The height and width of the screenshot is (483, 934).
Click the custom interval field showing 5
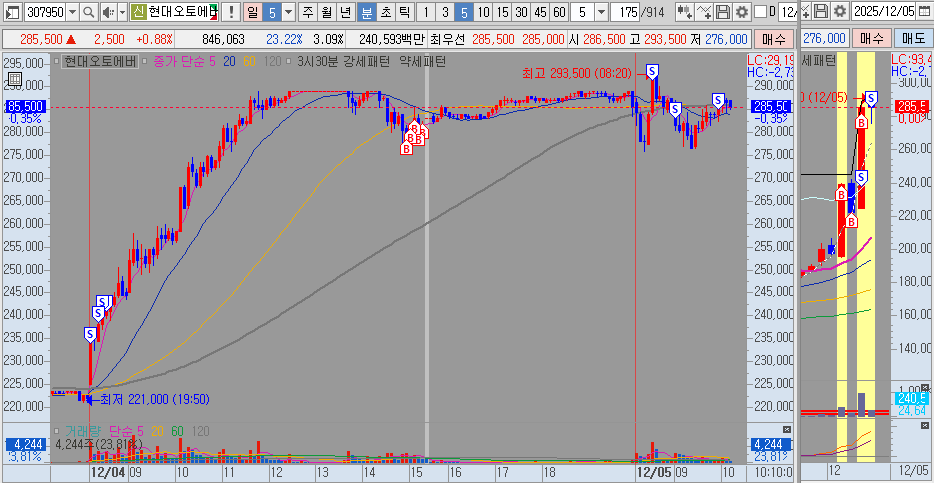tap(583, 11)
